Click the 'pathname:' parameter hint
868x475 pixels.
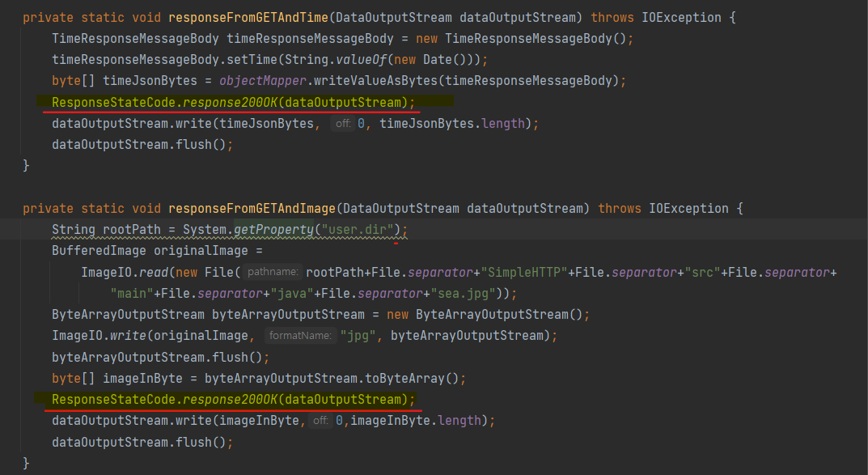click(x=273, y=272)
